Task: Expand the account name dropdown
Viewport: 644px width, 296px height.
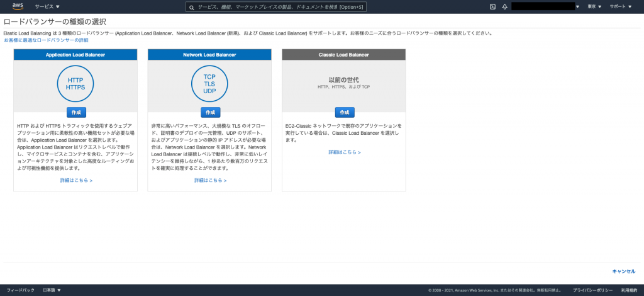Action: [545, 6]
